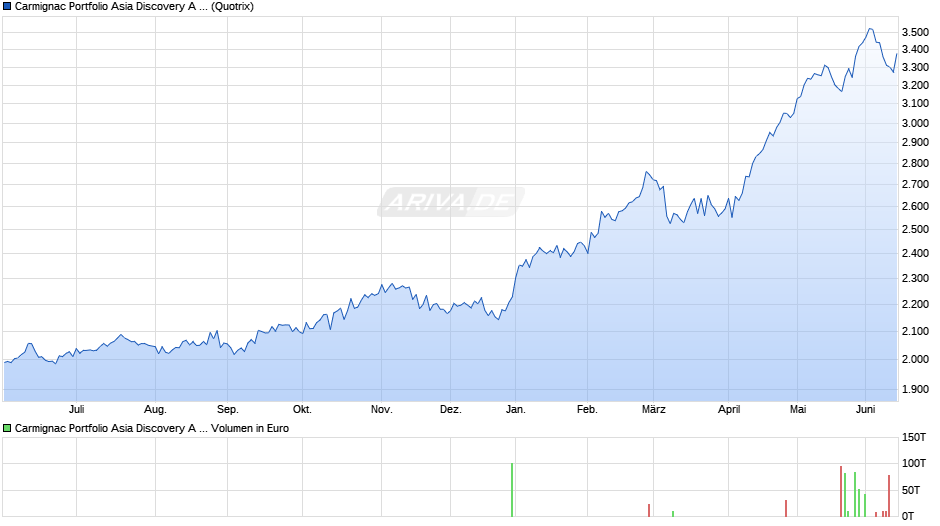Click the 2.400 price axis label

click(x=915, y=253)
